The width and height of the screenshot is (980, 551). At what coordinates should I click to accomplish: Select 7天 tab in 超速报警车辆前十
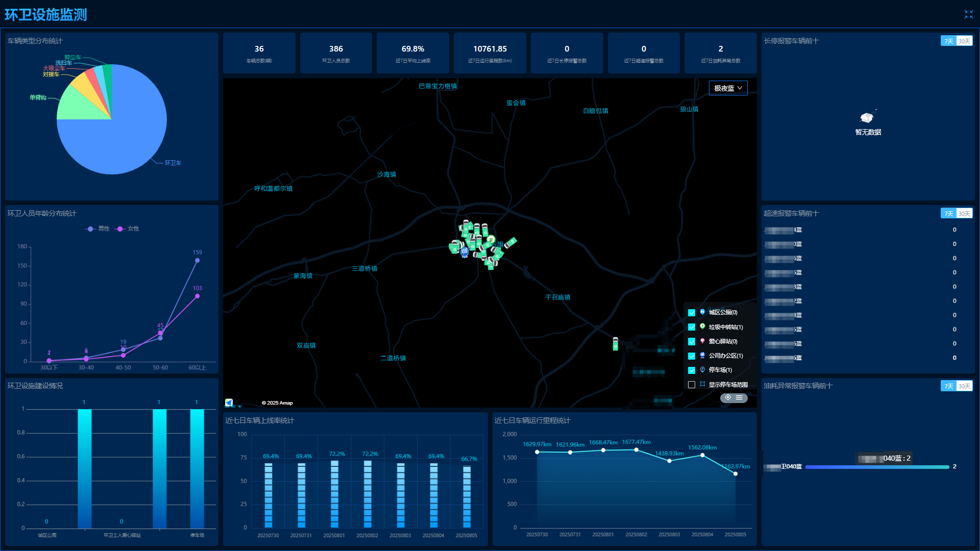(x=948, y=214)
